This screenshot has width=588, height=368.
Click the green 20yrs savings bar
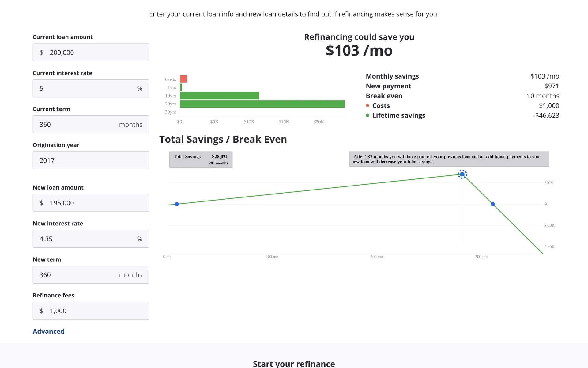coord(262,104)
